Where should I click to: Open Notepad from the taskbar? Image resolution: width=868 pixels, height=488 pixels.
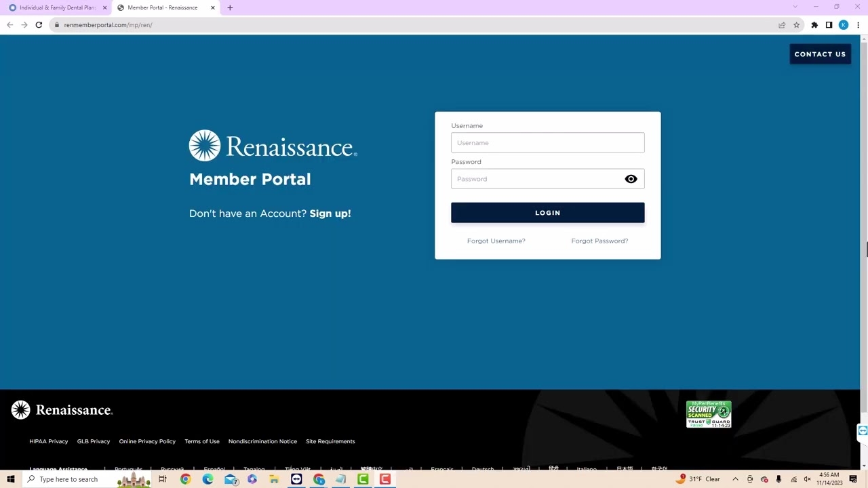pos(340,479)
